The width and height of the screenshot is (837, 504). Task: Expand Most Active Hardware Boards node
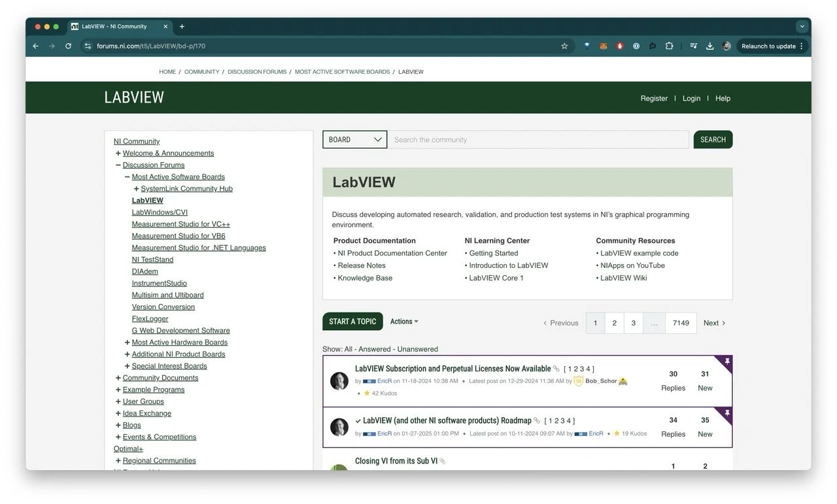(x=128, y=343)
